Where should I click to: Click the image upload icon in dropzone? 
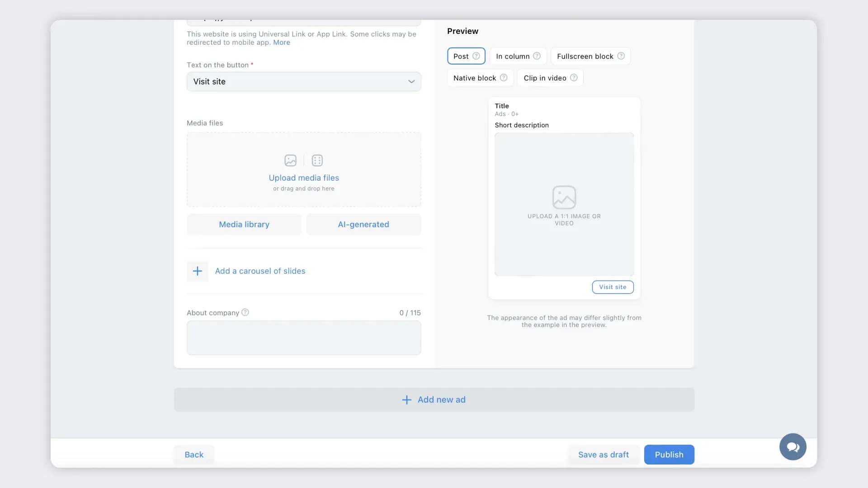290,160
